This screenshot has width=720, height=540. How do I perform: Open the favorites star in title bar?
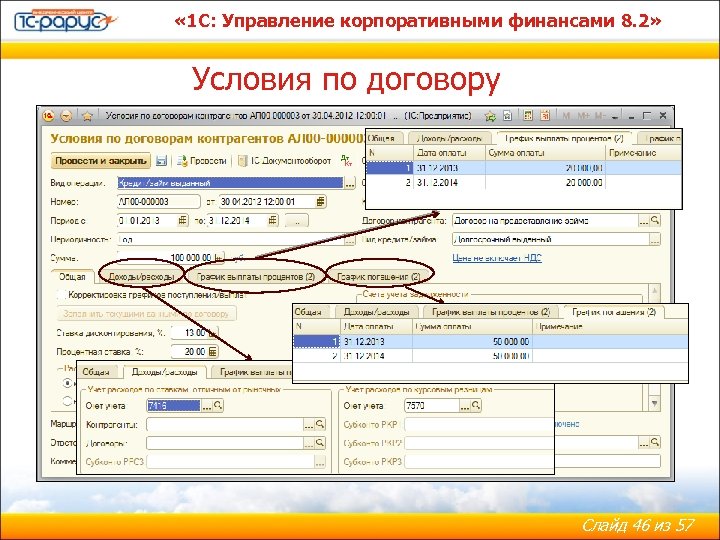coord(87,116)
